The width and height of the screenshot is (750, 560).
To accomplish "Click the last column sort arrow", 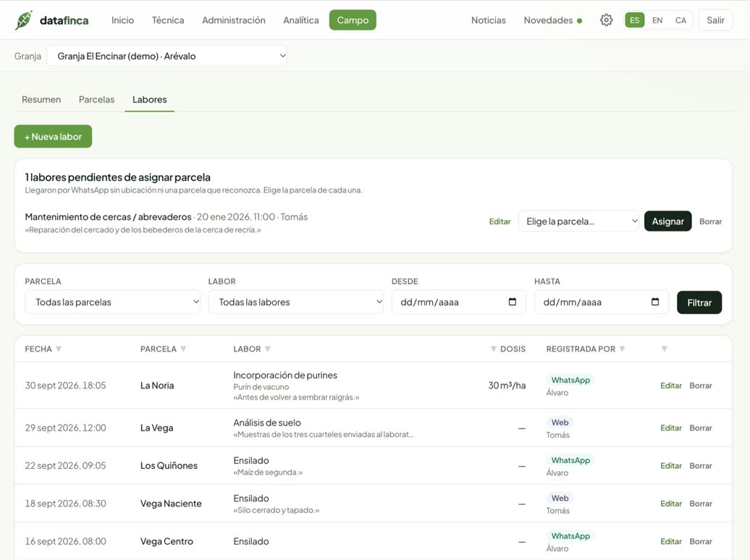I will tap(665, 349).
